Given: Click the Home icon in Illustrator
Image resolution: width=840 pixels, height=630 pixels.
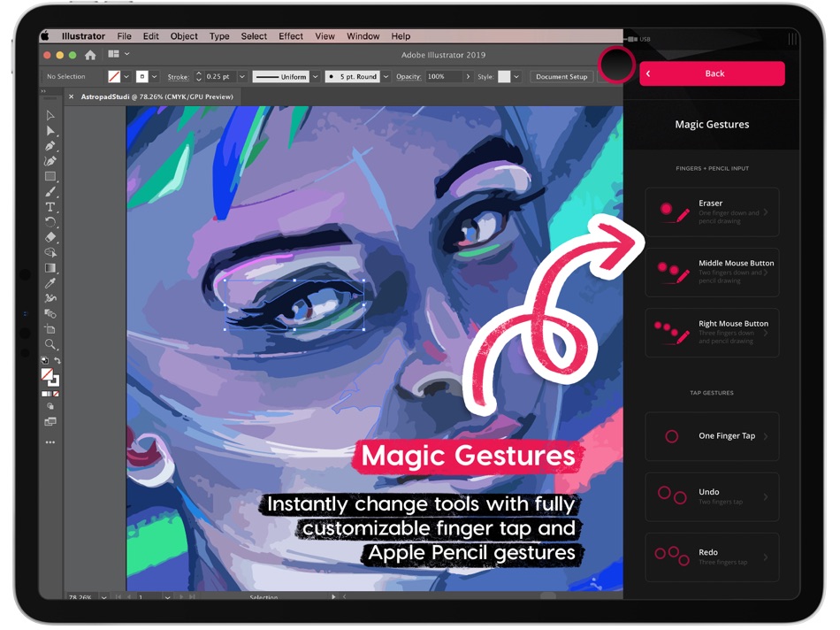Looking at the screenshot, I should [x=90, y=55].
